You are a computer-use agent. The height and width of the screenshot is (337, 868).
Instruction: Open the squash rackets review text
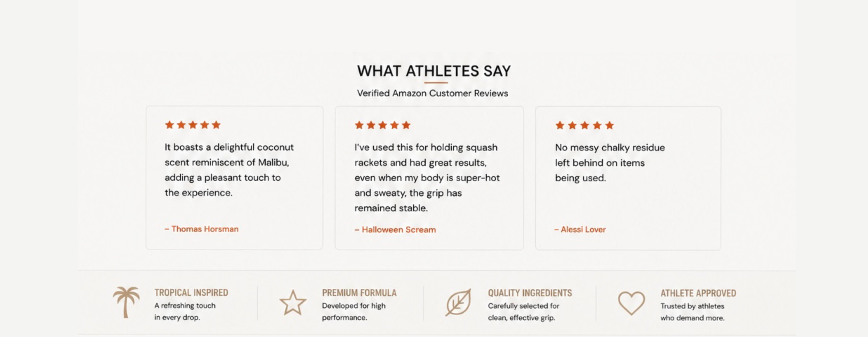[427, 178]
